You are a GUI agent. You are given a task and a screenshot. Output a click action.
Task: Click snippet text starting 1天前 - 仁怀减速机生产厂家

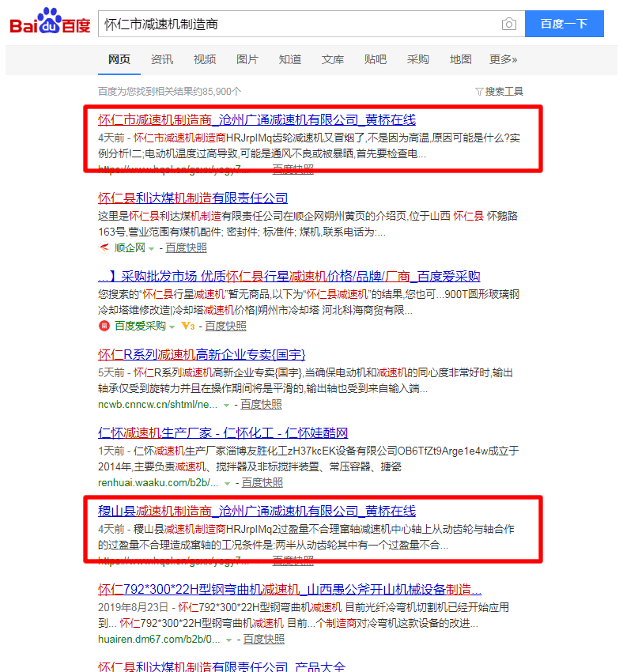coord(308,459)
